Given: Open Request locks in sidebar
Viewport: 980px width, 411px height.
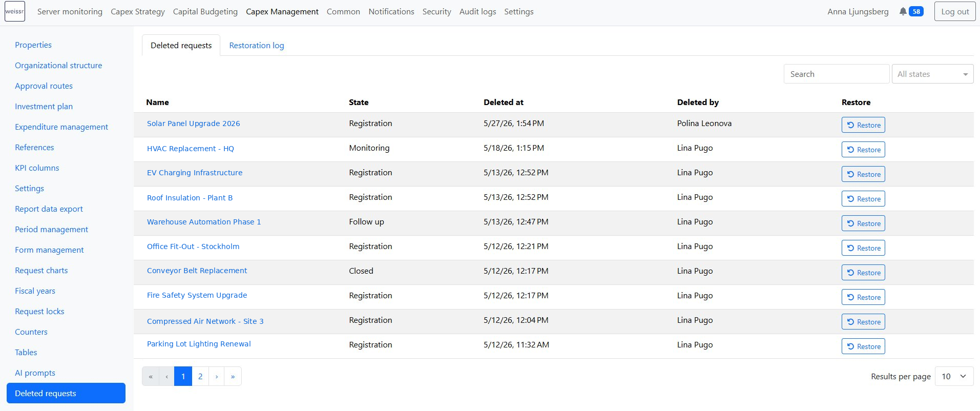Looking at the screenshot, I should (x=39, y=311).
